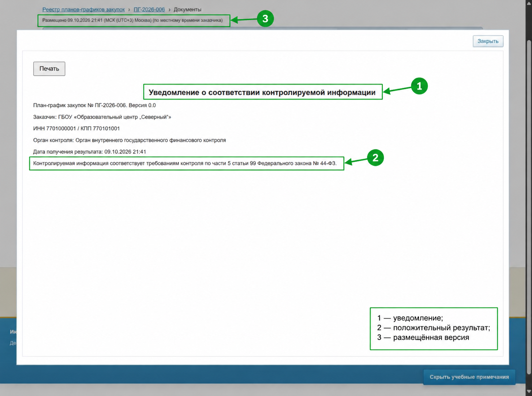
Task: Click the scrollbar up arrow at top right
Action: point(529,3)
